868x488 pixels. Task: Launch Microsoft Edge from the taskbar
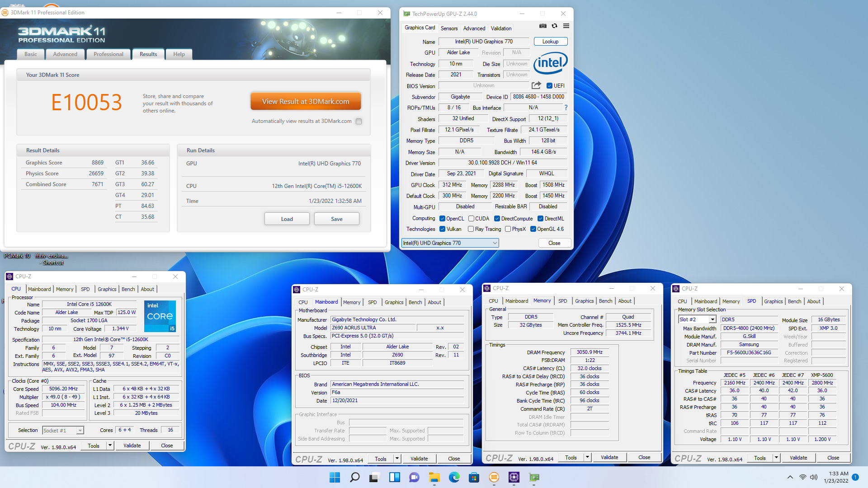[454, 477]
